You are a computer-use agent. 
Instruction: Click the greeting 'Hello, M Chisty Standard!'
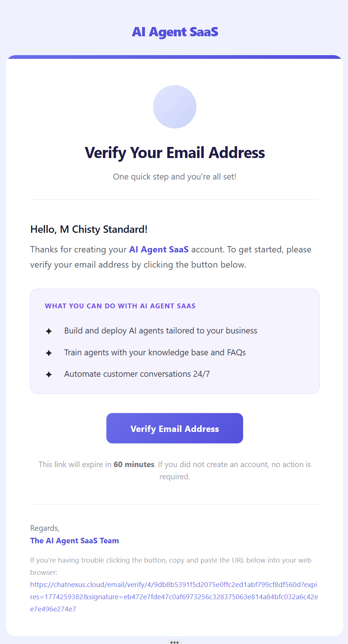[89, 229]
